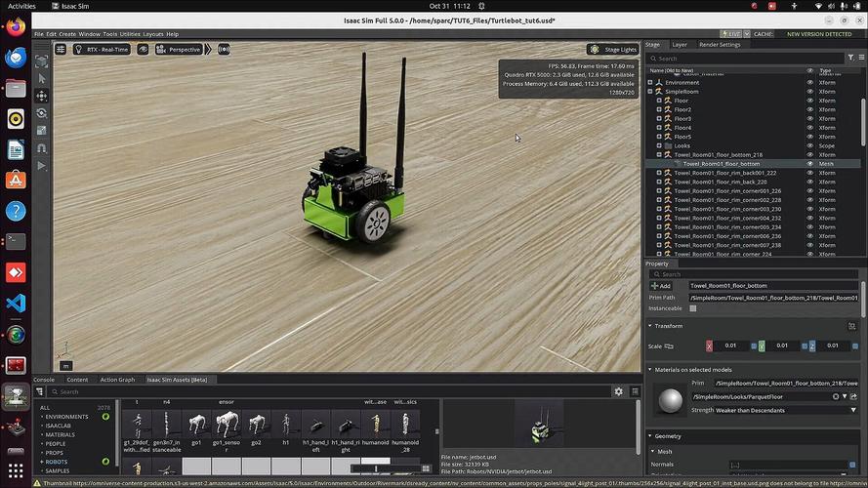This screenshot has width=868, height=488.
Task: Open viewport settings sliders icon
Action: click(x=61, y=49)
